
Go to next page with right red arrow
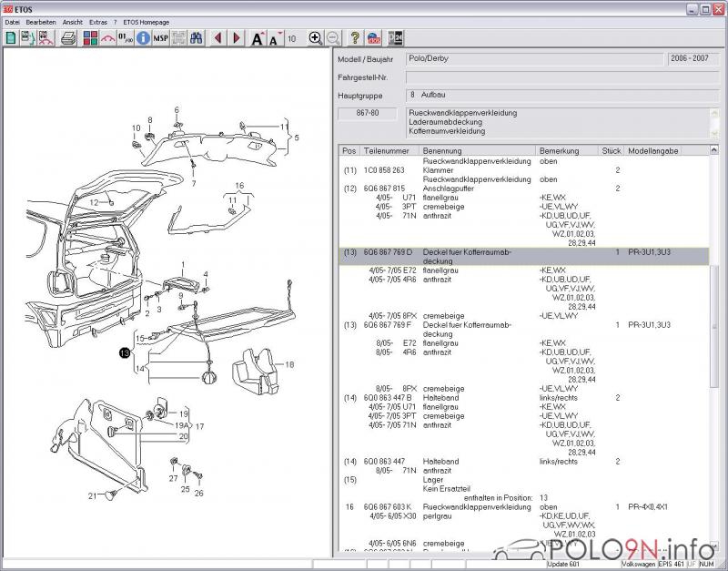(x=237, y=38)
